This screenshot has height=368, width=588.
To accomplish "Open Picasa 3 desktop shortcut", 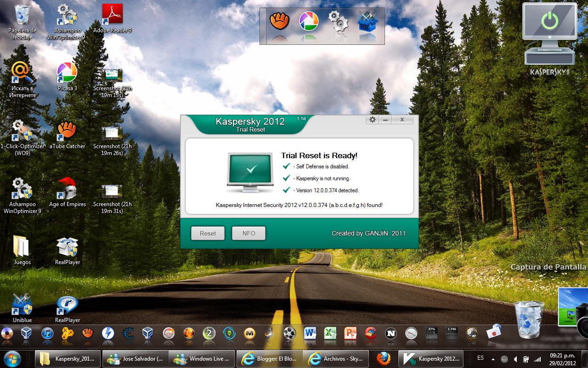I will tap(67, 76).
